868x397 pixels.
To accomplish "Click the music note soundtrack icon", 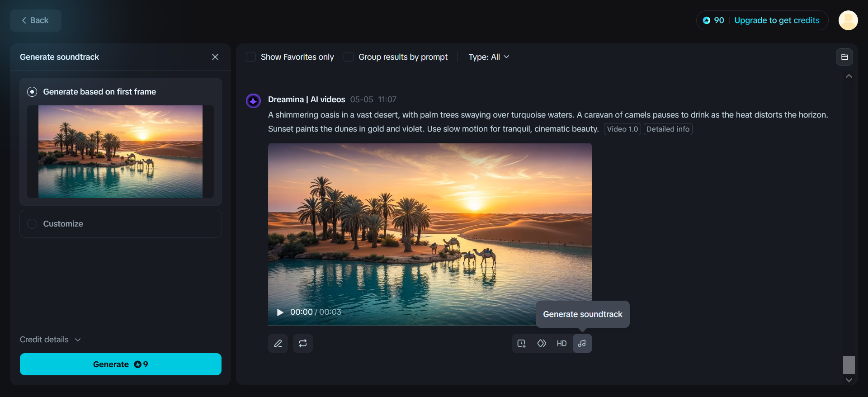I will (x=582, y=344).
